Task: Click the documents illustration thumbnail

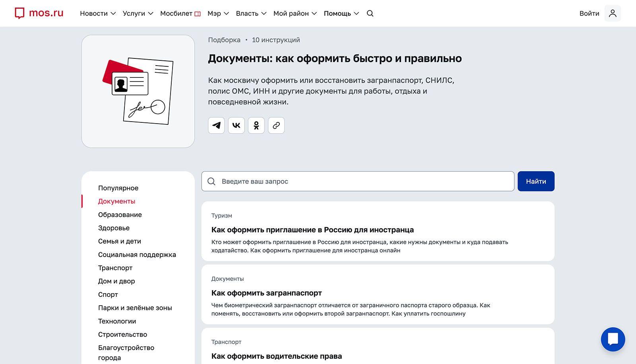Action: pyautogui.click(x=138, y=91)
